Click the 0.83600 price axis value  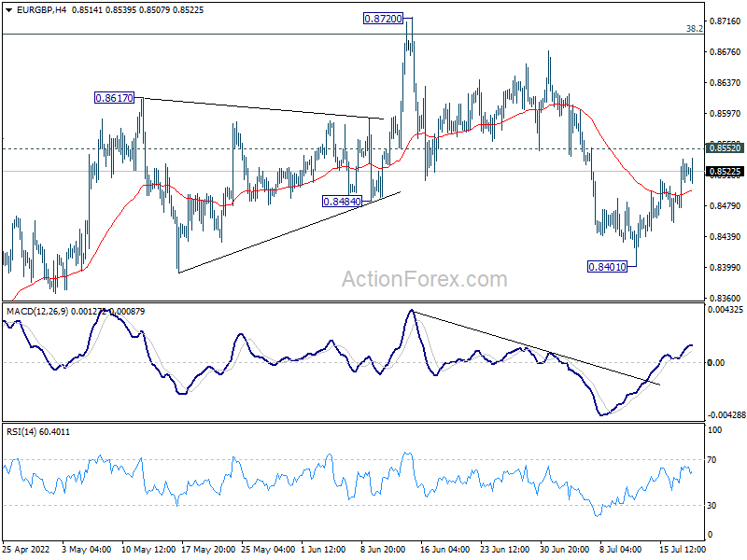726,298
